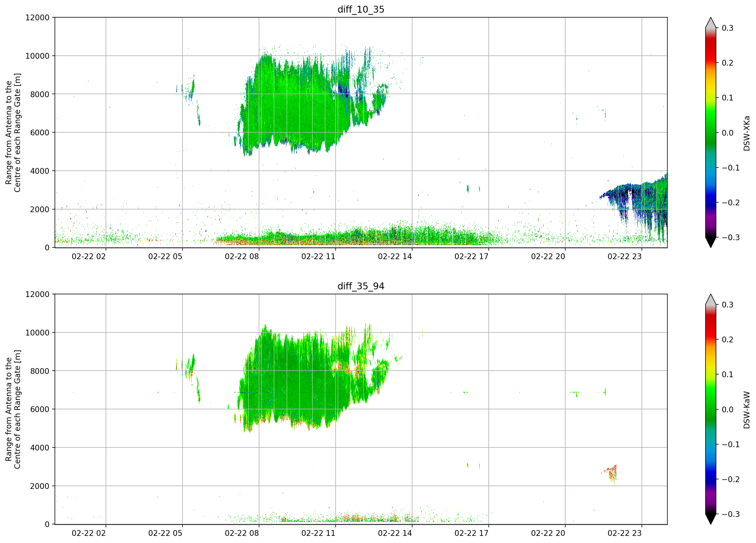756x543 pixels.
Task: Click the "02-22 20" tick label under diff_35_94
Action: tap(548, 533)
